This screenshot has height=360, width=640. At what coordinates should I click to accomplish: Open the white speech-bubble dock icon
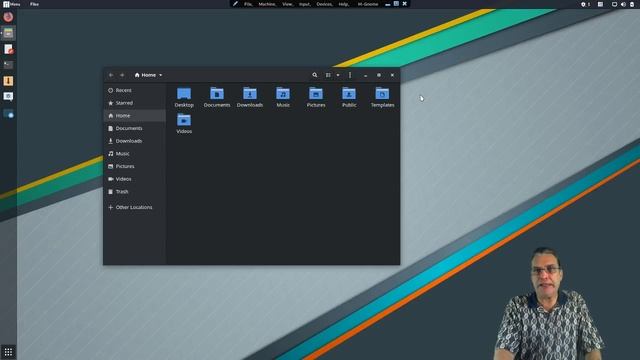(8, 97)
